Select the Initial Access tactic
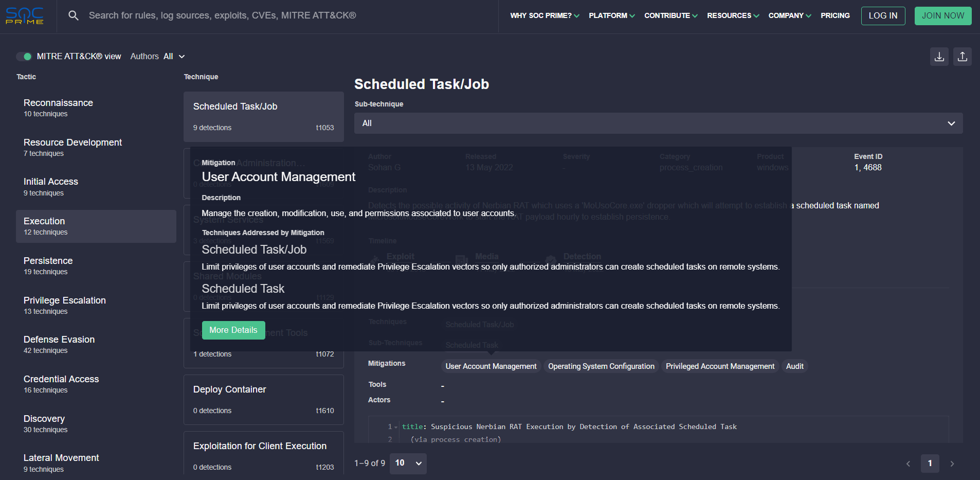This screenshot has width=980, height=480. click(96, 187)
